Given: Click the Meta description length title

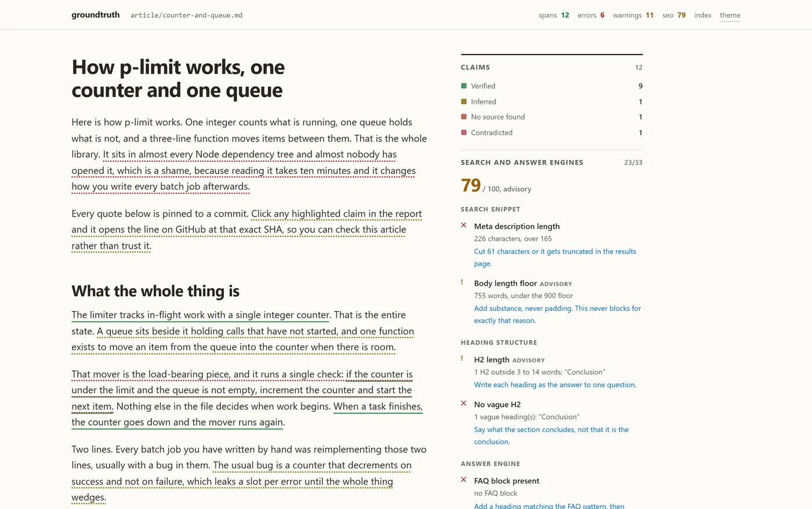Looking at the screenshot, I should pyautogui.click(x=517, y=226).
